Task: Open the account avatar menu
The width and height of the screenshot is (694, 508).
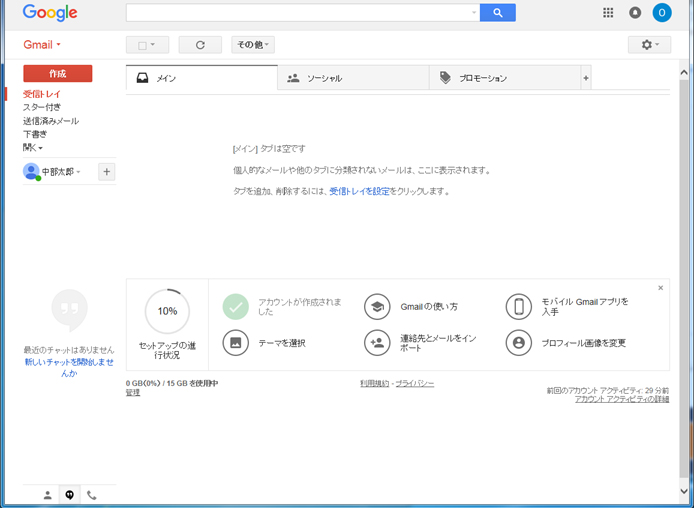Action: click(662, 13)
